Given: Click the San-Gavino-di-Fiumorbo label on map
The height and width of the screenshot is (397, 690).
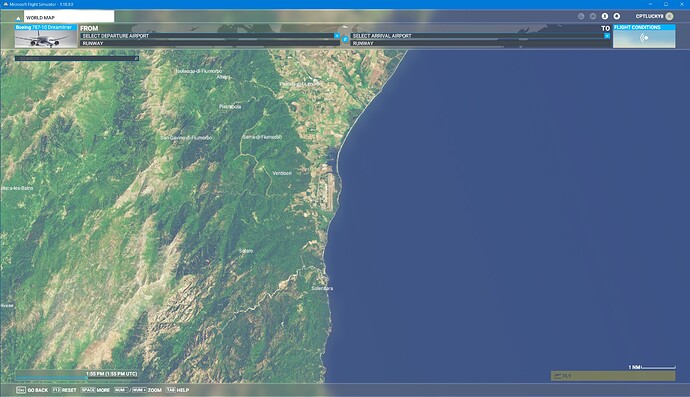Looking at the screenshot, I should 186,138.
